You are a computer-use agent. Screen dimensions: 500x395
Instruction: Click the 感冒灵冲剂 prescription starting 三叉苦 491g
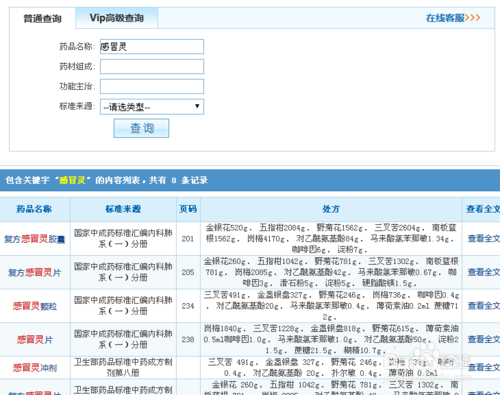pos(331,367)
